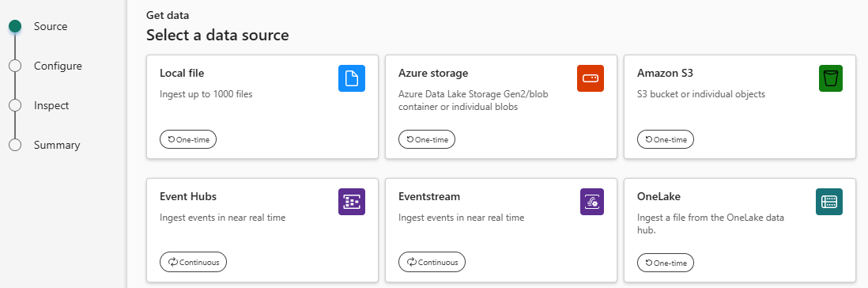The image size is (868, 288).
Task: Click the green Amazon S3 bucket icon
Action: pos(830,78)
